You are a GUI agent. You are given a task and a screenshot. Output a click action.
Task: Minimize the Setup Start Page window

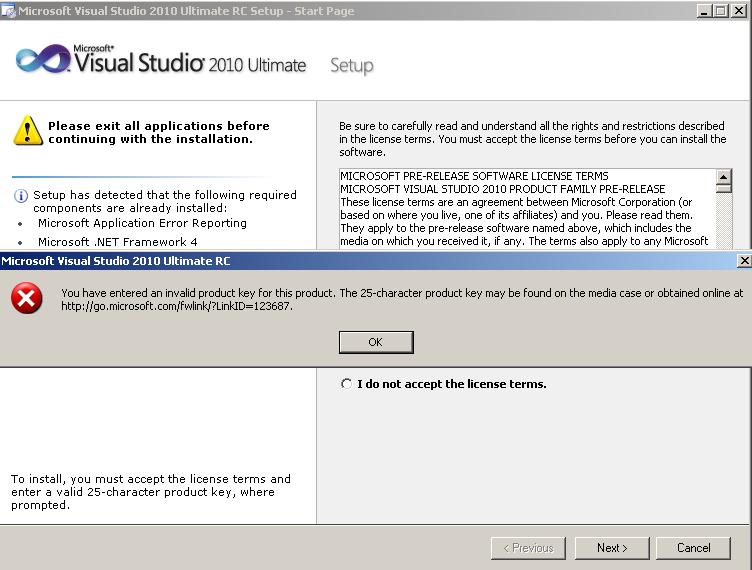click(x=704, y=11)
